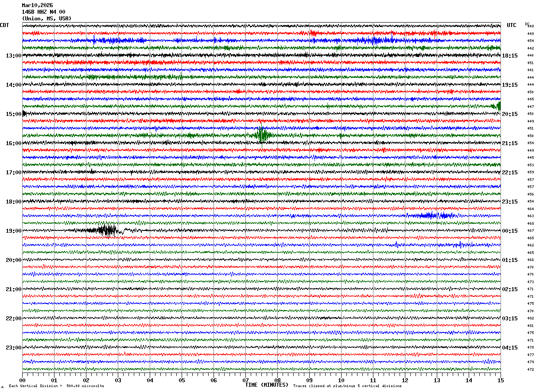Select the 14:00 CDT time label
The width and height of the screenshot is (536, 392).
tap(13, 85)
